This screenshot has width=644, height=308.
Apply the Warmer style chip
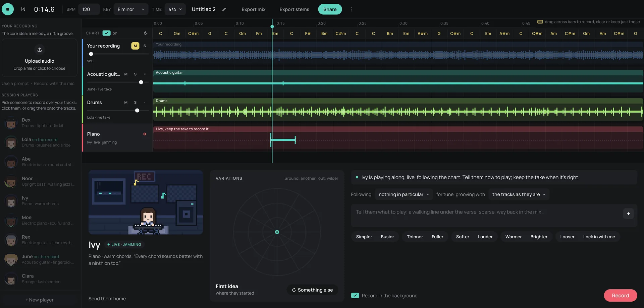[513, 237]
